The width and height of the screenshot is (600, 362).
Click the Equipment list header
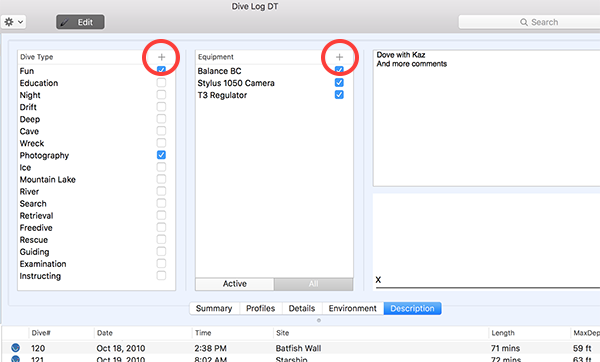274,57
